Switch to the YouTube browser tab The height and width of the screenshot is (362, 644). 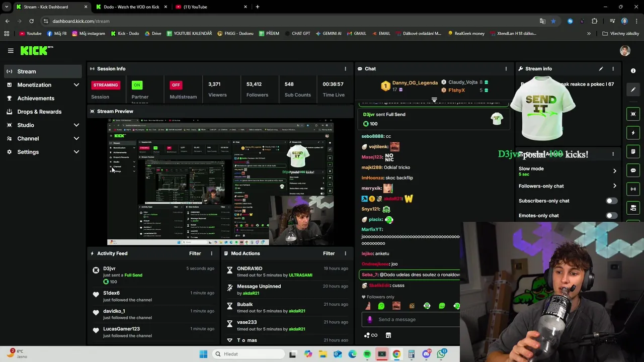(x=210, y=7)
